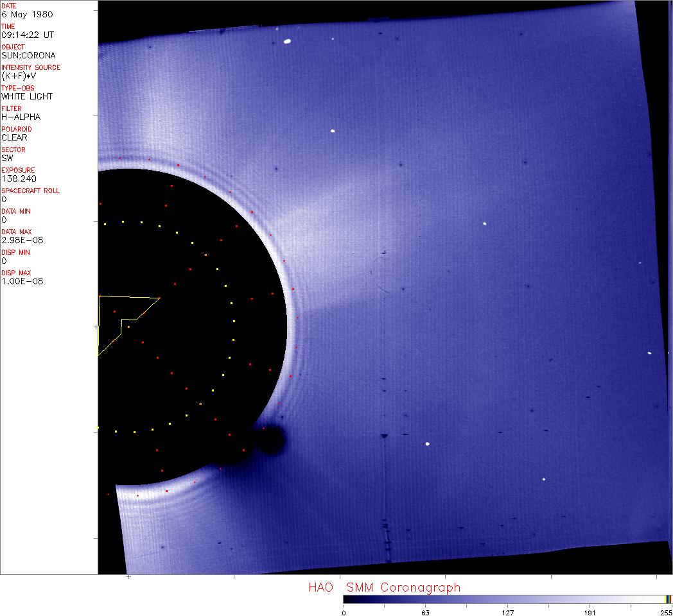673x616 pixels.
Task: Click the middle of the intensity color bar
Action: (507, 599)
